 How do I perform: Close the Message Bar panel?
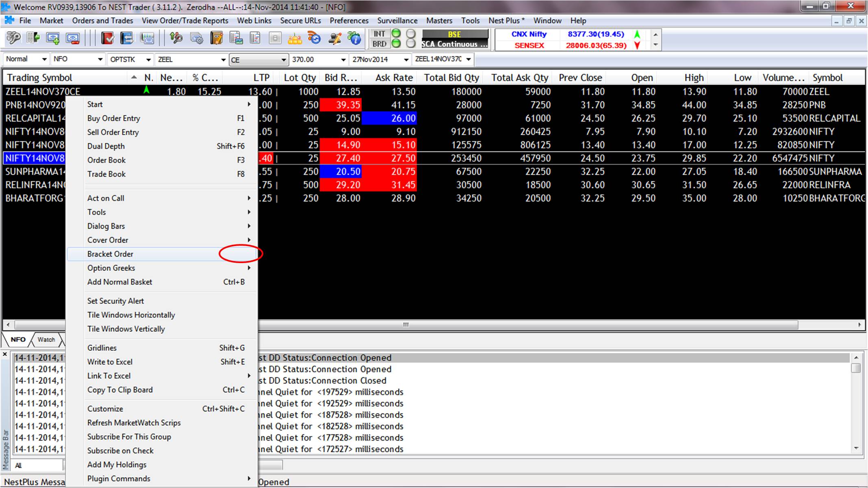coord(5,354)
